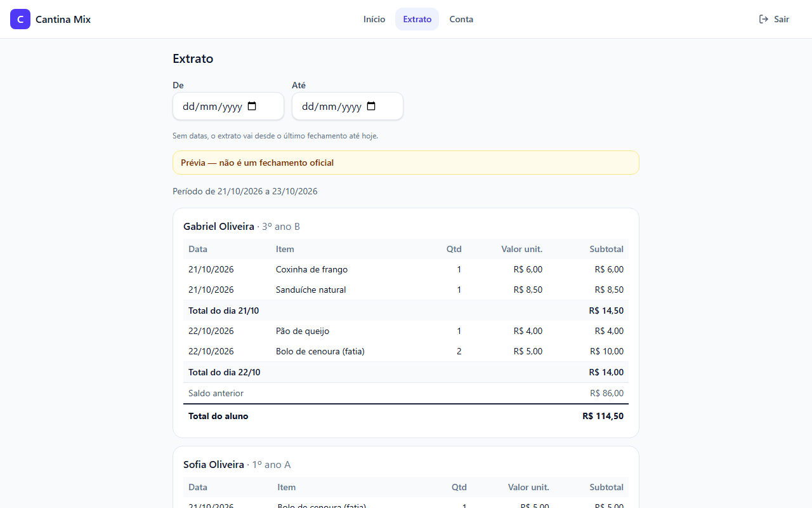Click Bolo de cenoura in Gabriel's table
This screenshot has width=812, height=508.
(320, 351)
